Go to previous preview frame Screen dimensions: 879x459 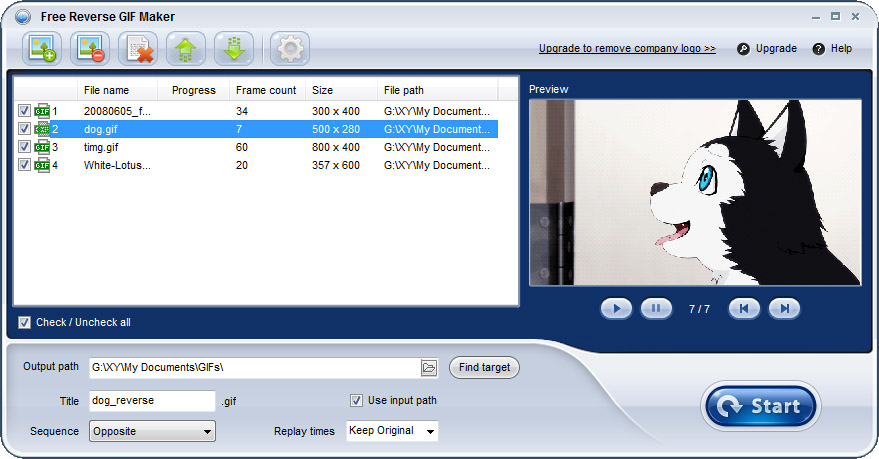(744, 308)
